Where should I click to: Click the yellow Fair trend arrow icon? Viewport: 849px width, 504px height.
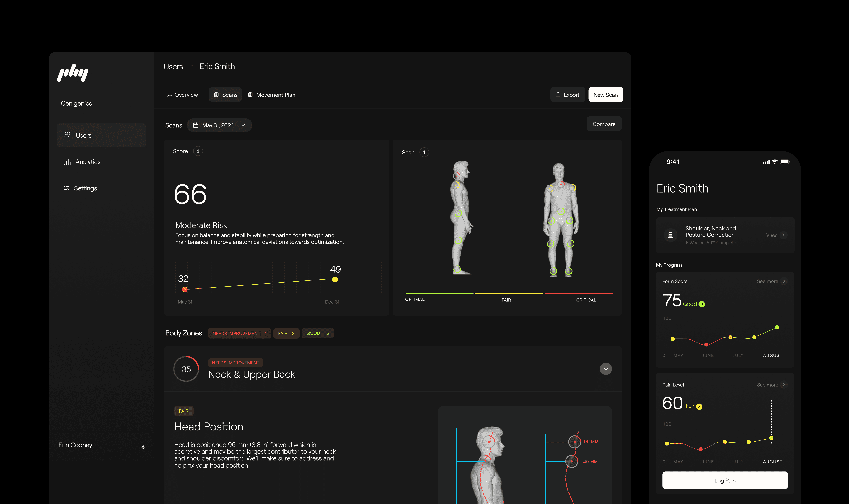699,406
